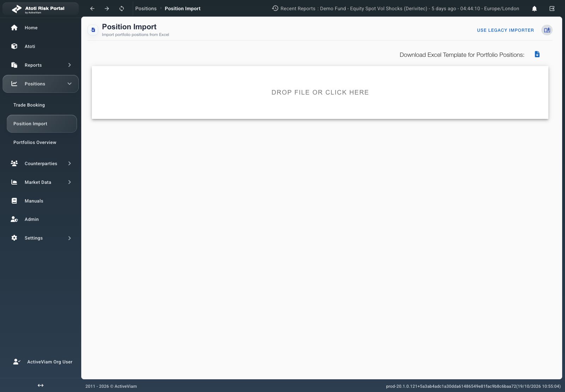This screenshot has width=565, height=392.
Task: Click the Positions breadcrumb link
Action: (146, 8)
